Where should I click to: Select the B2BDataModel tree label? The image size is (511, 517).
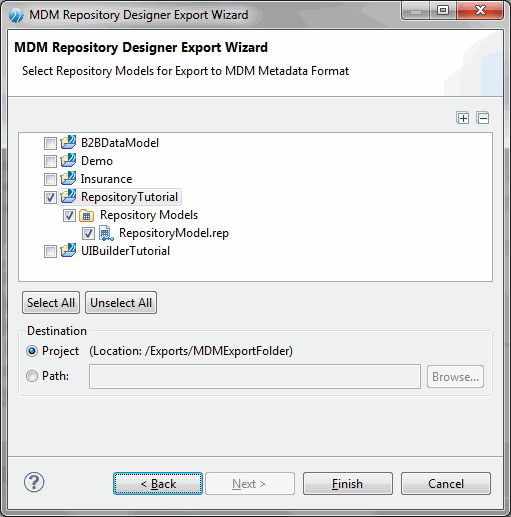(x=120, y=143)
